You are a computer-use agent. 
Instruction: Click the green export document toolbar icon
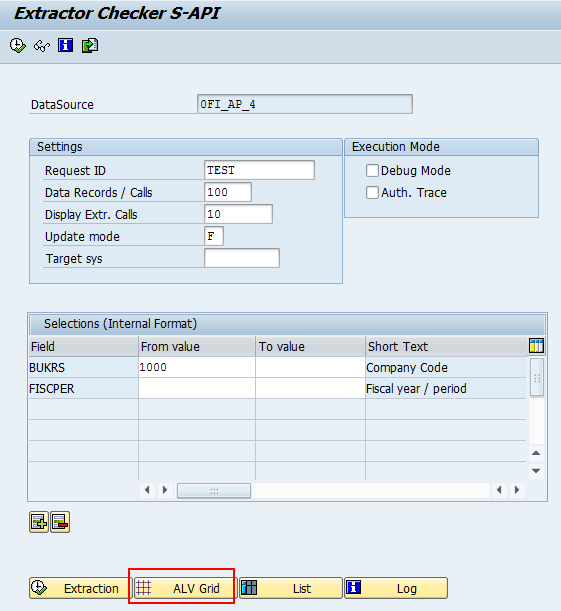point(90,46)
